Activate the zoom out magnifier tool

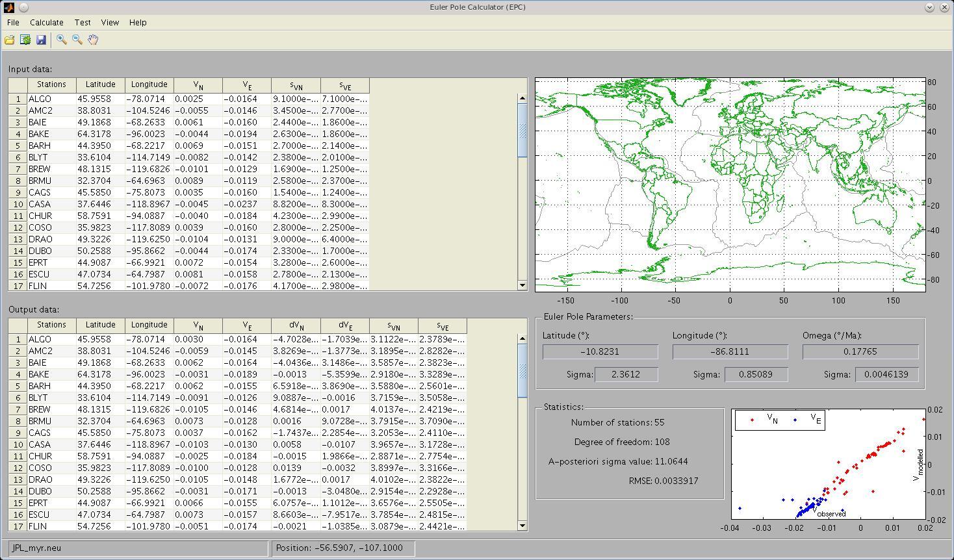coord(77,40)
